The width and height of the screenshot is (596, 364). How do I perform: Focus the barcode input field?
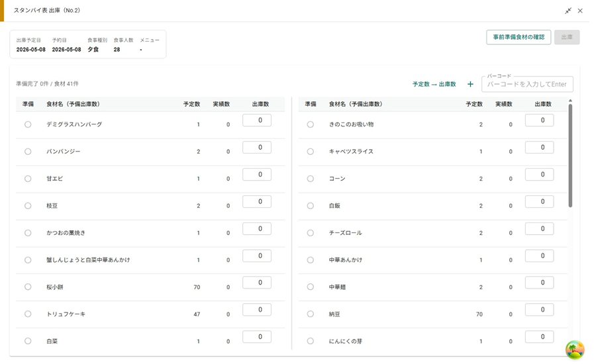click(527, 84)
